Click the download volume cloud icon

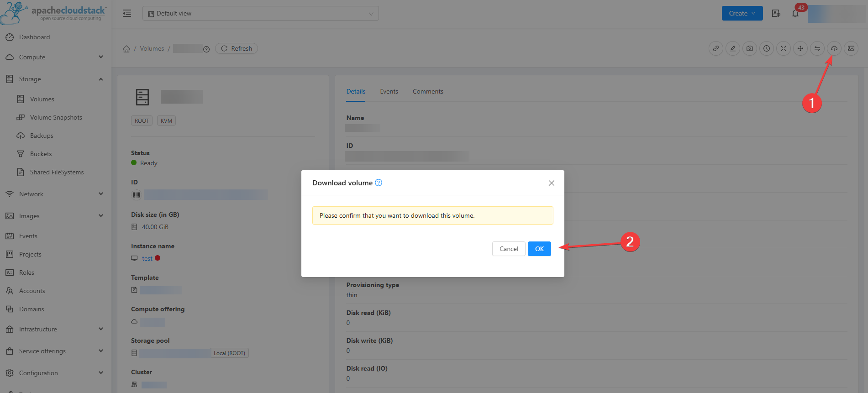pos(834,48)
